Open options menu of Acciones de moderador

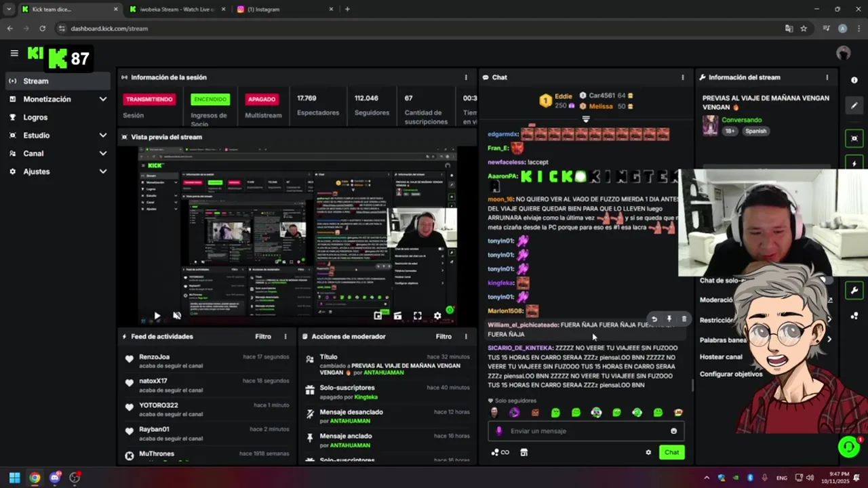(466, 336)
